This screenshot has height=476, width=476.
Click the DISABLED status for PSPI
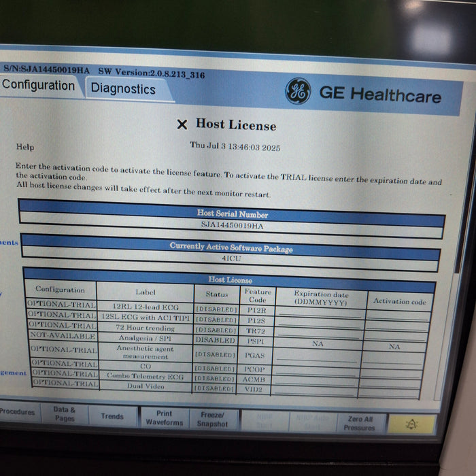tap(216, 340)
